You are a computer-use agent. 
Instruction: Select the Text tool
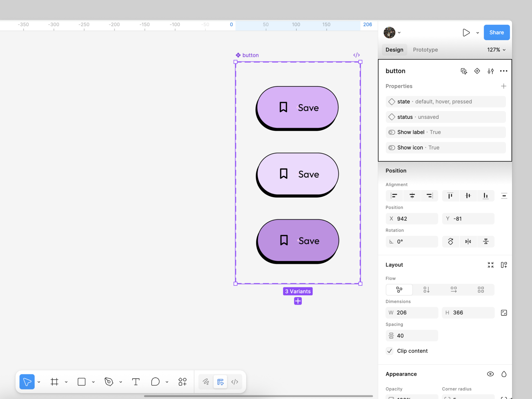(x=136, y=382)
